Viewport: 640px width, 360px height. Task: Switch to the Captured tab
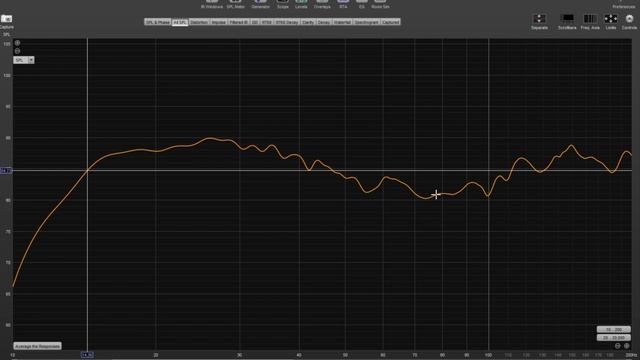point(391,22)
